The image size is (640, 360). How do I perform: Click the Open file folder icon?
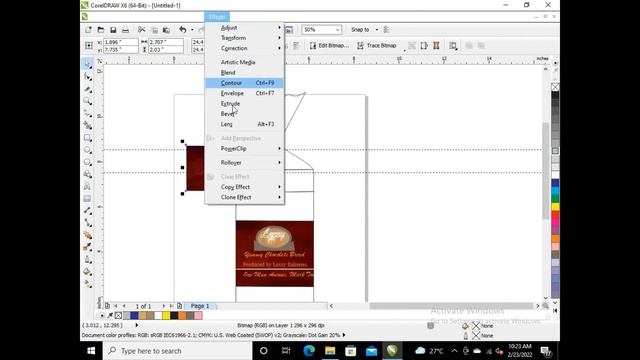(100, 30)
